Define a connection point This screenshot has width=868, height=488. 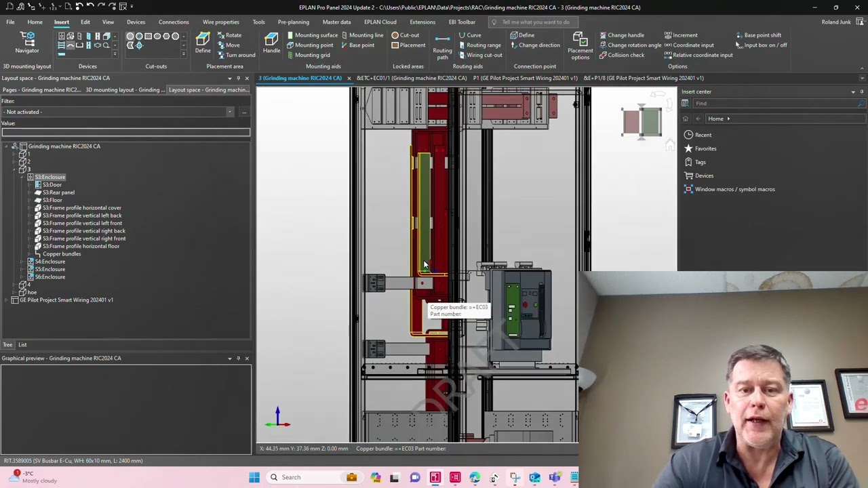tap(522, 35)
